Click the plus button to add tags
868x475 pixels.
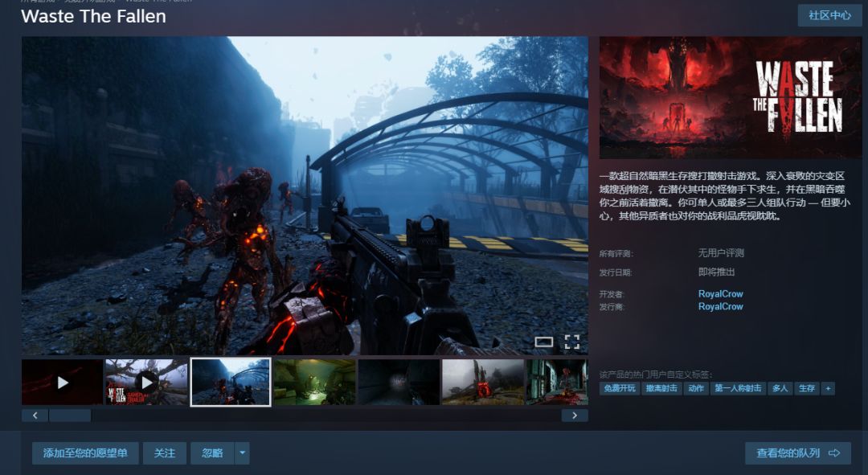(x=828, y=388)
